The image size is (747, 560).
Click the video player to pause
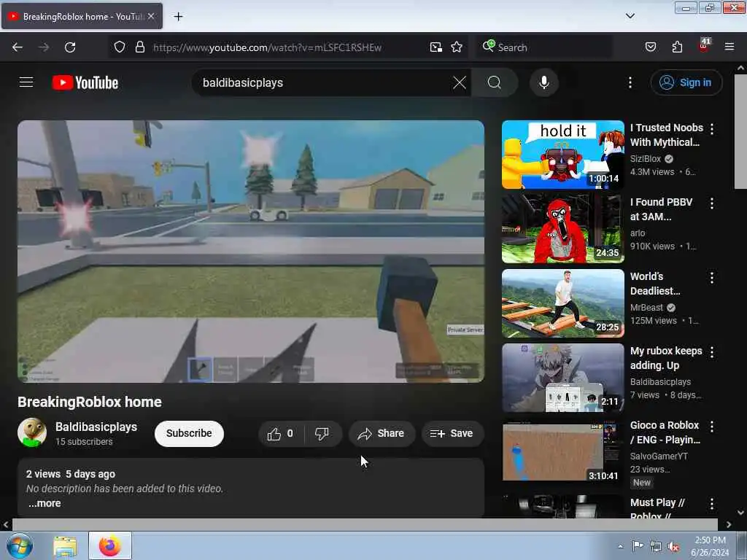251,251
